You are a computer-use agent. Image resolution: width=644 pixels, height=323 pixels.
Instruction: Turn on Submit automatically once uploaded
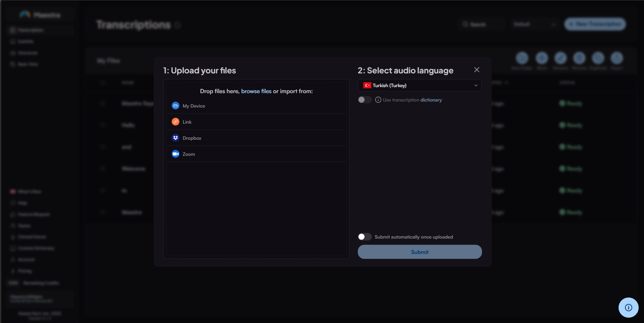coord(365,237)
